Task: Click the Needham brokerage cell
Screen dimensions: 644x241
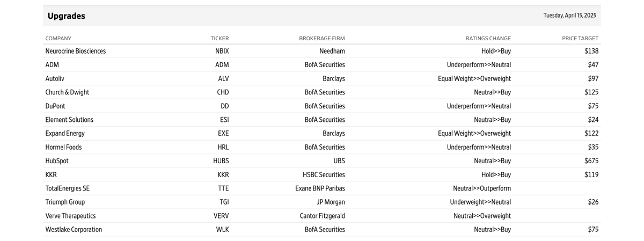Action: point(332,51)
